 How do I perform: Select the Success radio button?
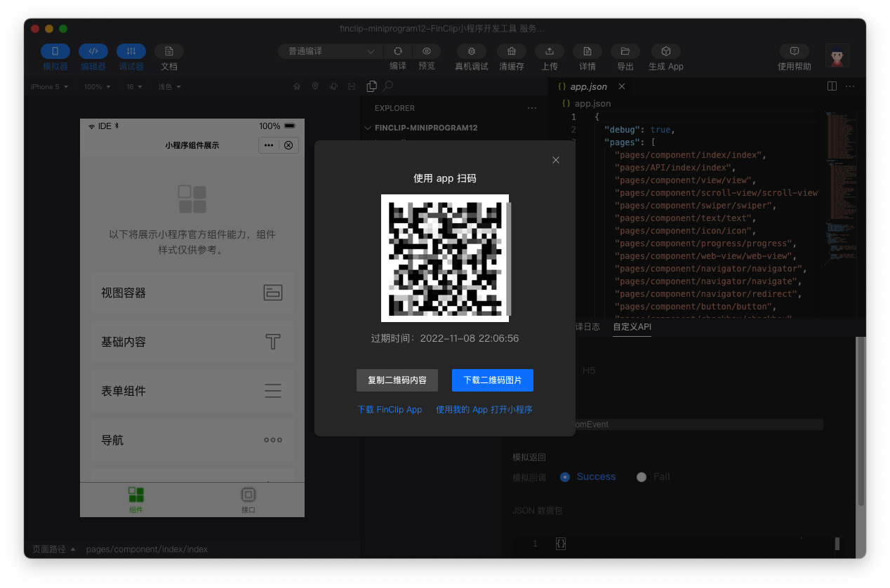tap(565, 477)
